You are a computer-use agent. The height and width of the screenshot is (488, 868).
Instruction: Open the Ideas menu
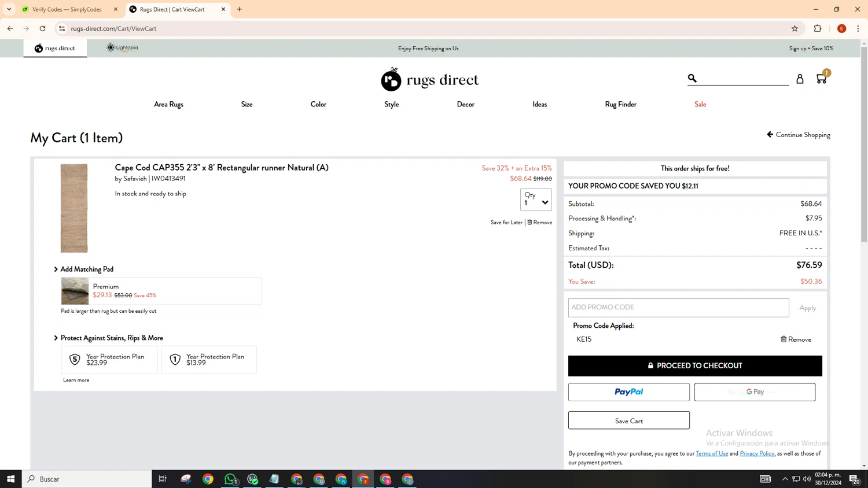tap(539, 105)
